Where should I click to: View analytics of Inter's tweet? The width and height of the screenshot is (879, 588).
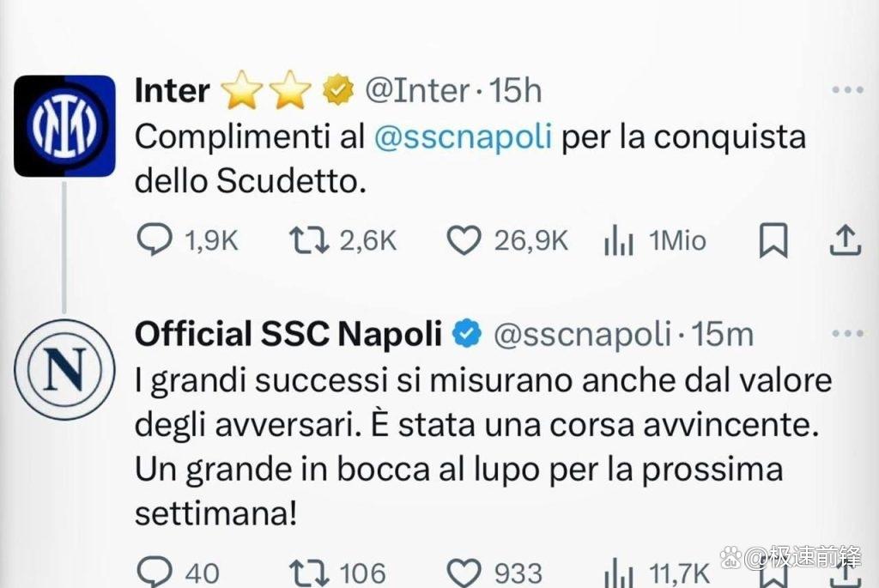(618, 242)
